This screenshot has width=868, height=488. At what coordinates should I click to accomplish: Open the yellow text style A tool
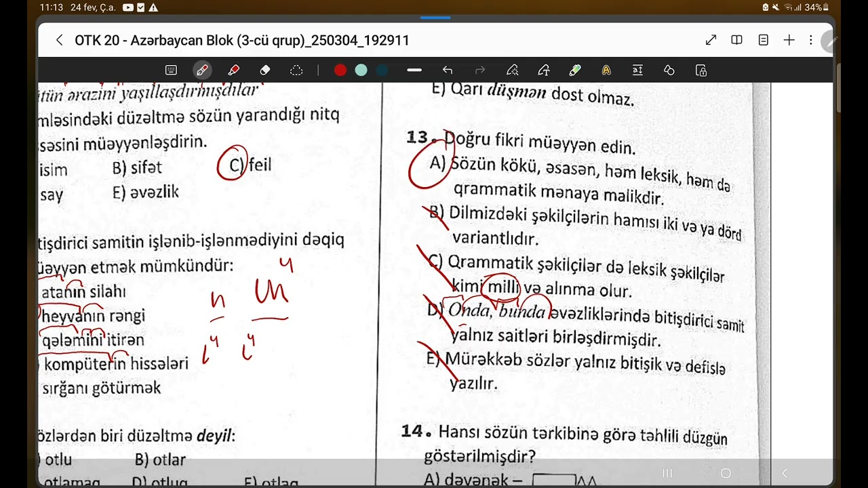606,70
